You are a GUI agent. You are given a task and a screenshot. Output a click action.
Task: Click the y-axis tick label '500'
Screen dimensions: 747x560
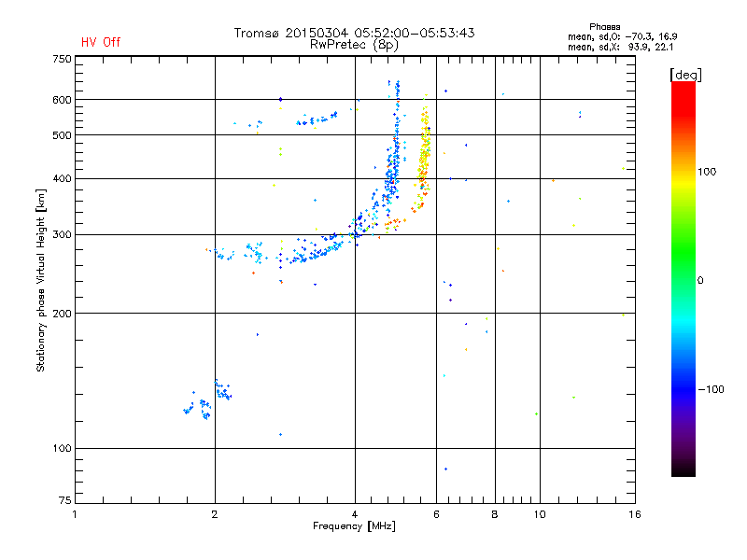point(62,135)
